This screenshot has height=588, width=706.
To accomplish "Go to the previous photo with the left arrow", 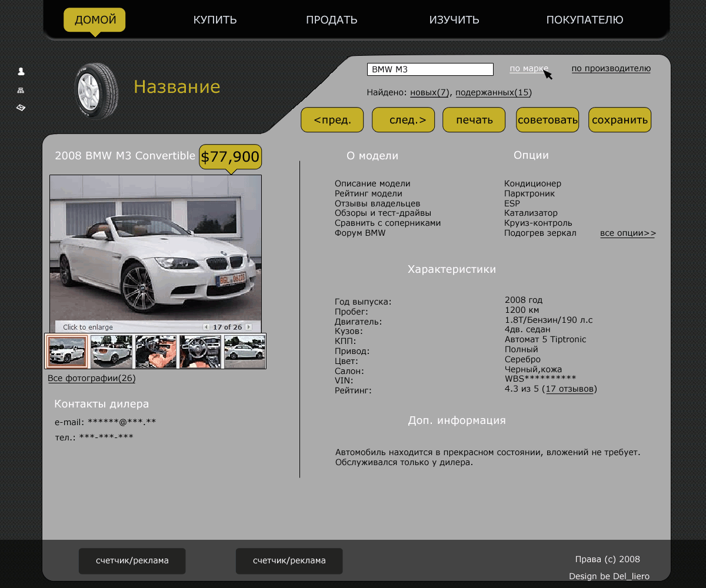I will (x=206, y=327).
